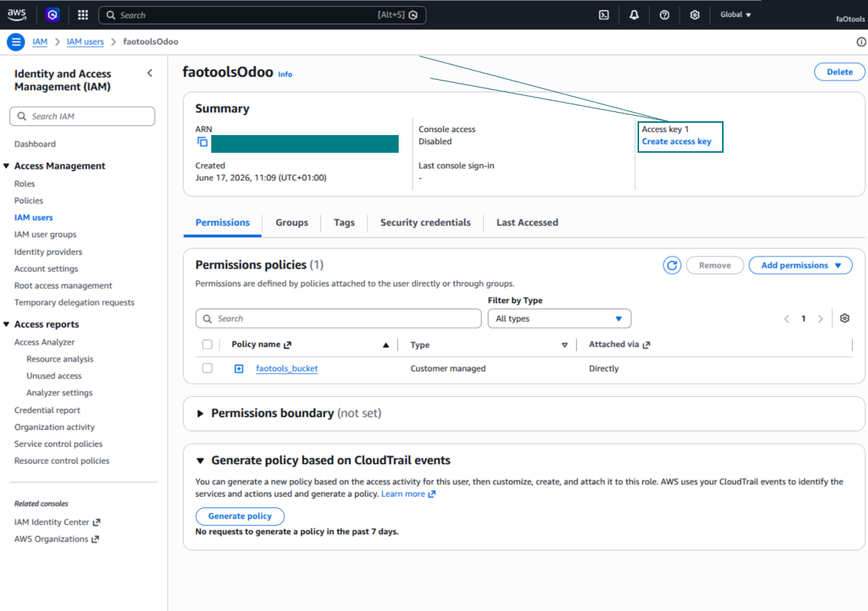
Task: Open the notifications bell
Action: (x=634, y=15)
